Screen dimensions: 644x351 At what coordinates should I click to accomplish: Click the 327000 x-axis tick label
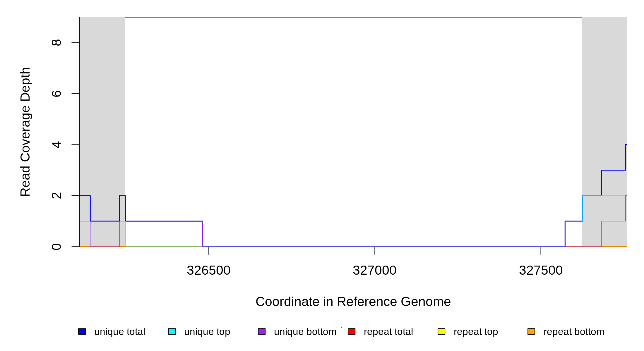point(374,270)
